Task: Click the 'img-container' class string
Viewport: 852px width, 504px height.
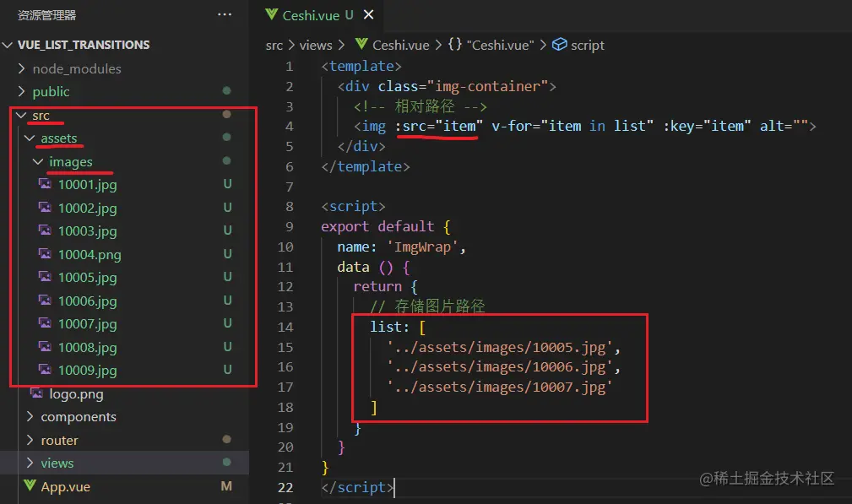Action: [x=487, y=86]
